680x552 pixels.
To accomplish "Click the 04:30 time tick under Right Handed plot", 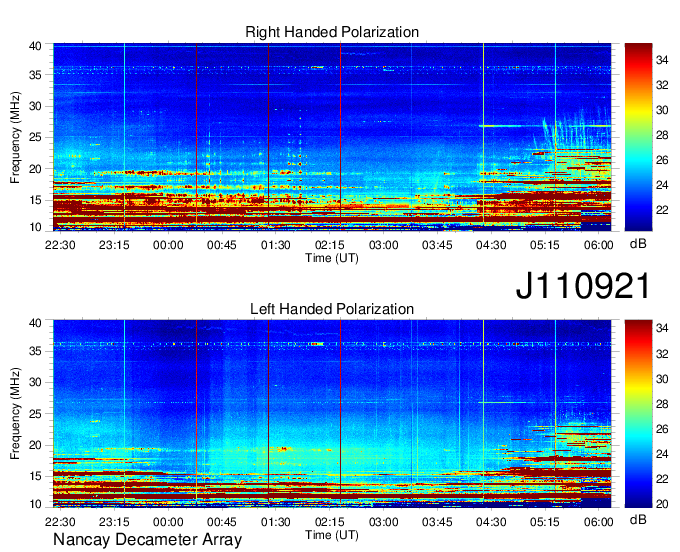I will click(x=491, y=245).
